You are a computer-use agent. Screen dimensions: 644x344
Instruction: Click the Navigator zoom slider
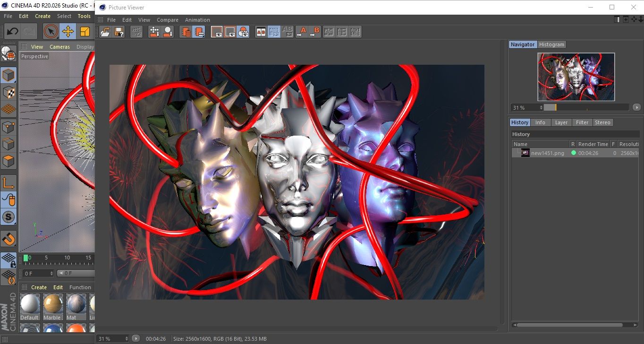click(x=586, y=108)
